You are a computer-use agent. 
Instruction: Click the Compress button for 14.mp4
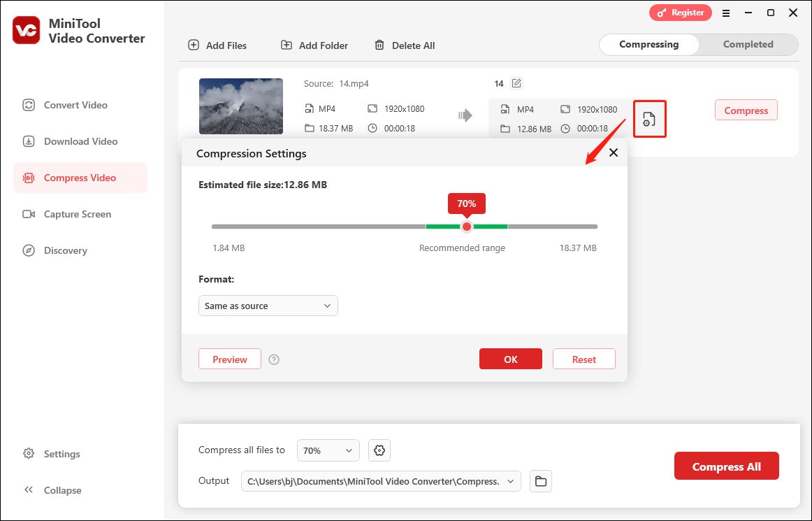[x=746, y=110]
